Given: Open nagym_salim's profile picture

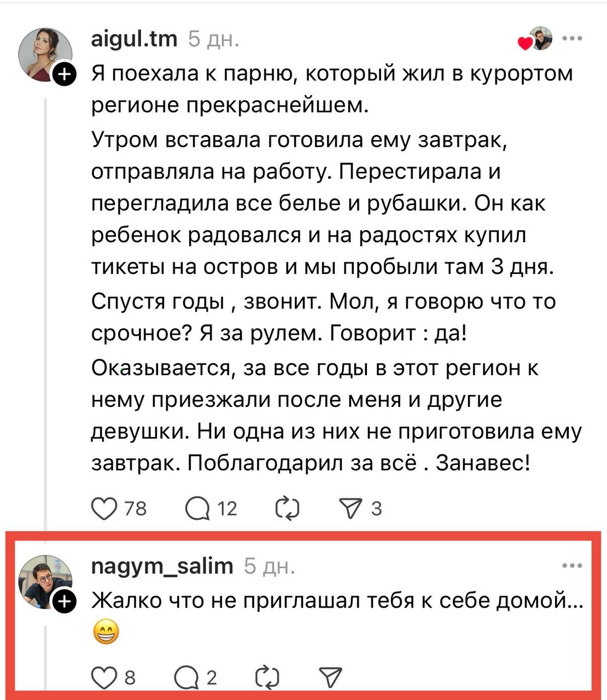Looking at the screenshot, I should pos(45,581).
